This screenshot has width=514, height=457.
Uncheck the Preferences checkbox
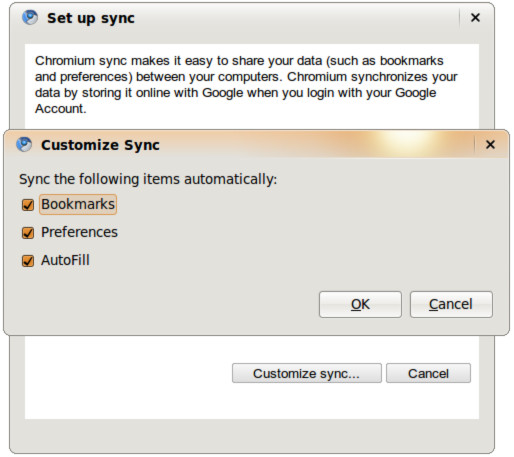coord(28,233)
